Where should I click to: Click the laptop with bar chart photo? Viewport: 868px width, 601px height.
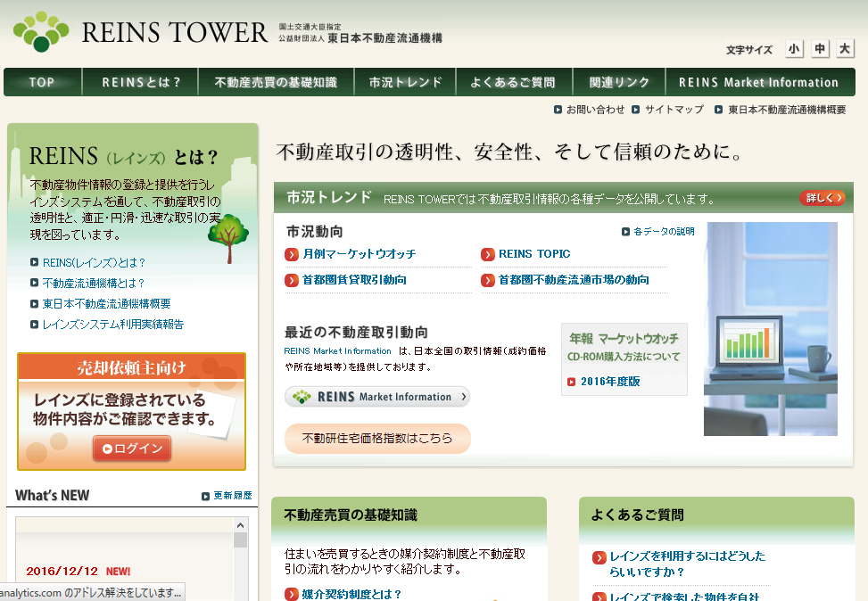click(x=771, y=328)
